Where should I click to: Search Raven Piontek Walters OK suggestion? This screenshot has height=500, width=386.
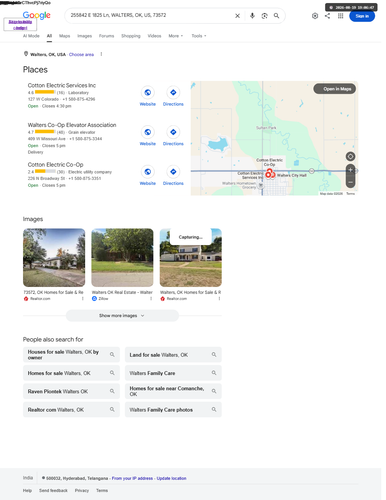click(x=71, y=391)
